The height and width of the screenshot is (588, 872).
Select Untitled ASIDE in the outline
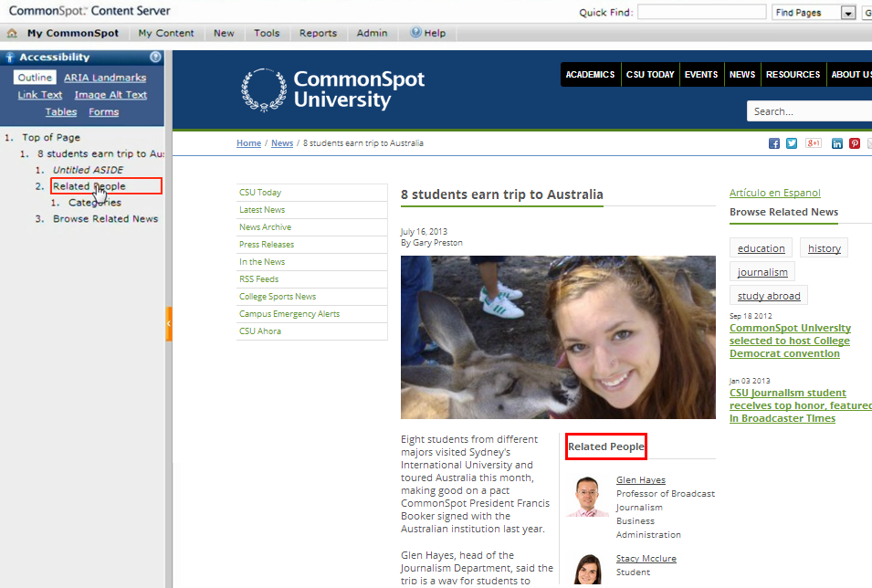point(88,170)
